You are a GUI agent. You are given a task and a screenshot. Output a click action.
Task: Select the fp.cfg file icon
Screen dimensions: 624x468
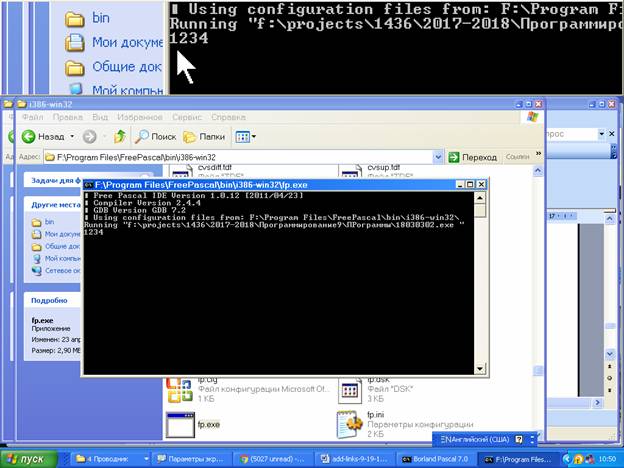pyautogui.click(x=180, y=390)
